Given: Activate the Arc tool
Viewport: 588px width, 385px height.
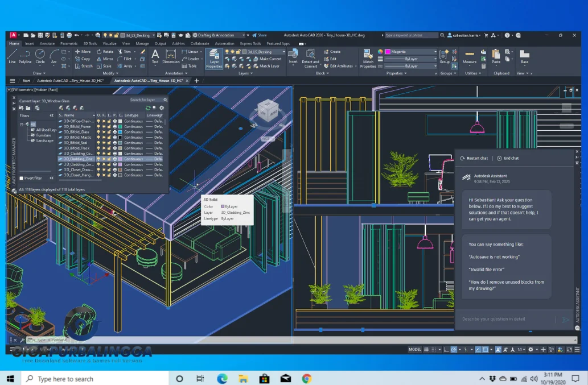Looking at the screenshot, I should [x=54, y=56].
